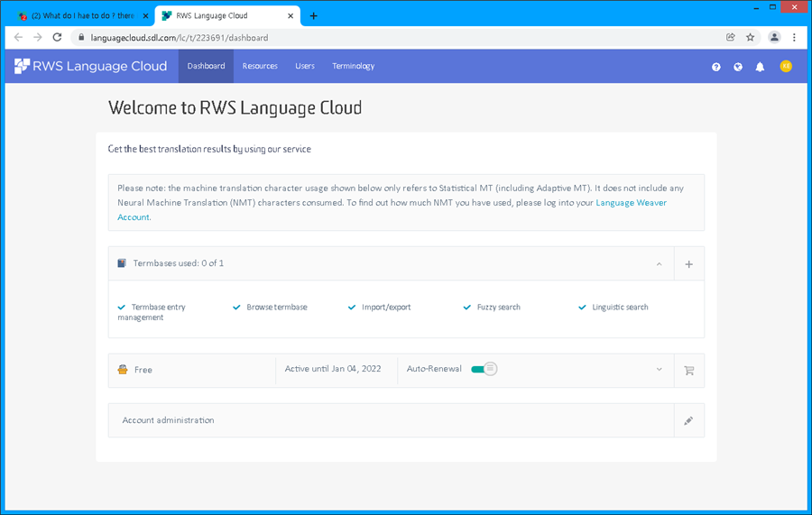This screenshot has height=515, width=812.
Task: Click the termbase book icon
Action: [x=122, y=263]
